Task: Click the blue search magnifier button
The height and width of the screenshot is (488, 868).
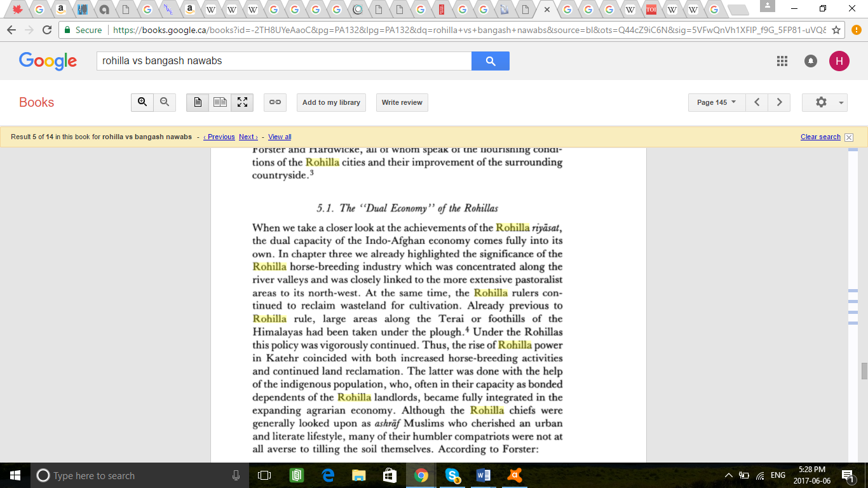Action: 490,61
